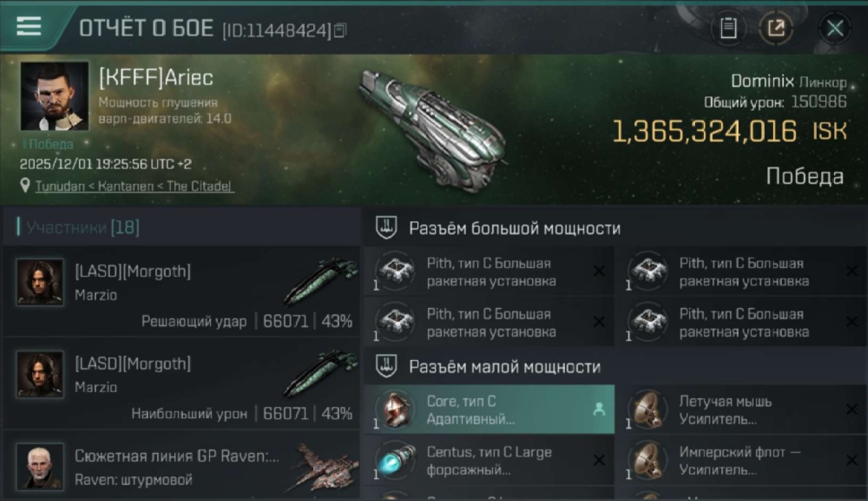Viewport: 868px width, 501px height.
Task: Open Имперский флот amplifier module
Action: 742,460
